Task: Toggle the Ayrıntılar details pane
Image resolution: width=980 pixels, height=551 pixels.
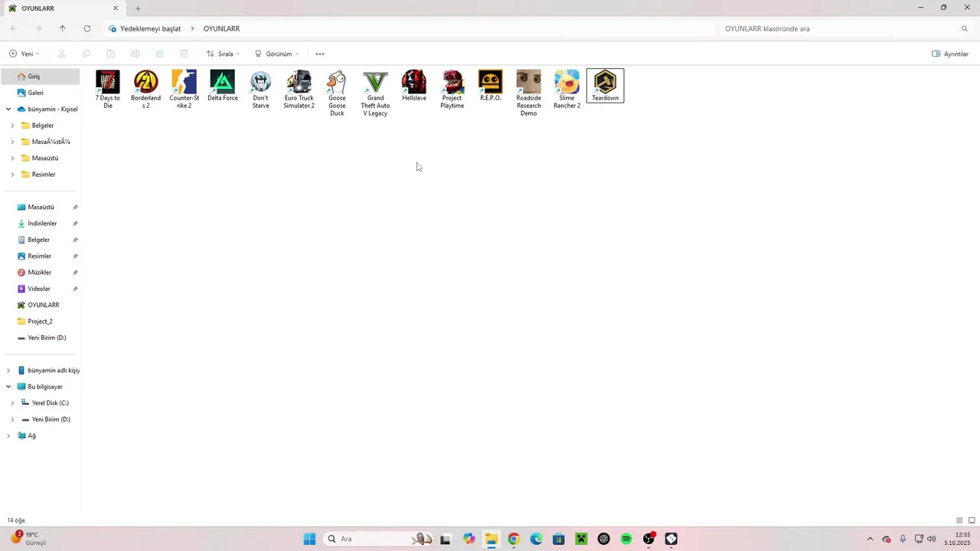Action: click(x=950, y=54)
